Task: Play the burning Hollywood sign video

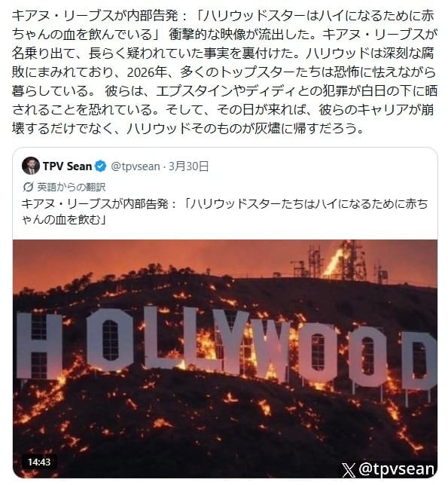Action: click(225, 358)
